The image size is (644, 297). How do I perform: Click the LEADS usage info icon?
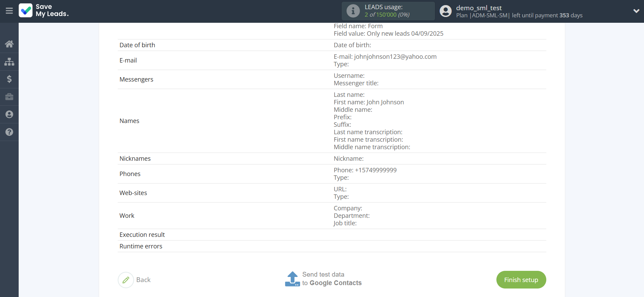(x=353, y=11)
